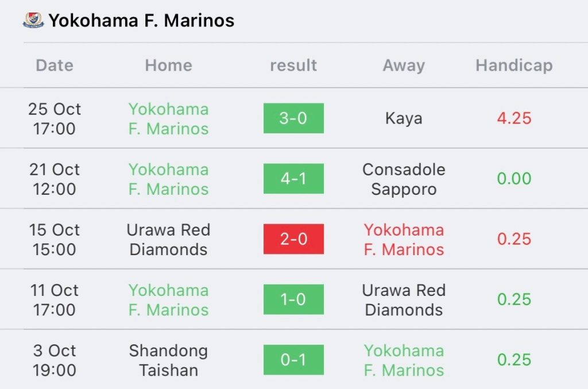Open the green 0-1 result badge
The width and height of the screenshot is (588, 389).
293,360
